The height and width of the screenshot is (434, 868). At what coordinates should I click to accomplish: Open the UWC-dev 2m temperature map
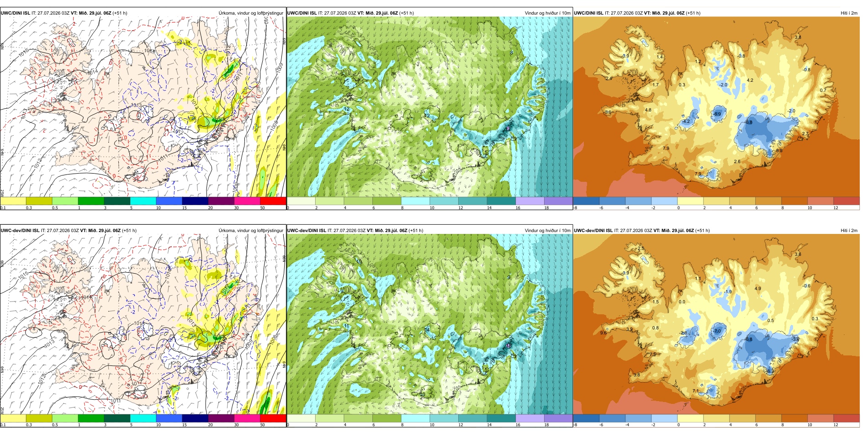[716, 324]
